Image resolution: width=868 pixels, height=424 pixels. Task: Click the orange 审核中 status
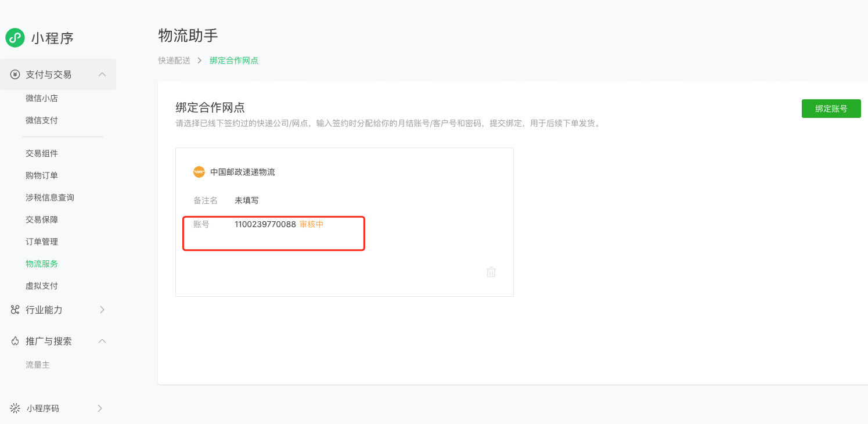(x=311, y=224)
